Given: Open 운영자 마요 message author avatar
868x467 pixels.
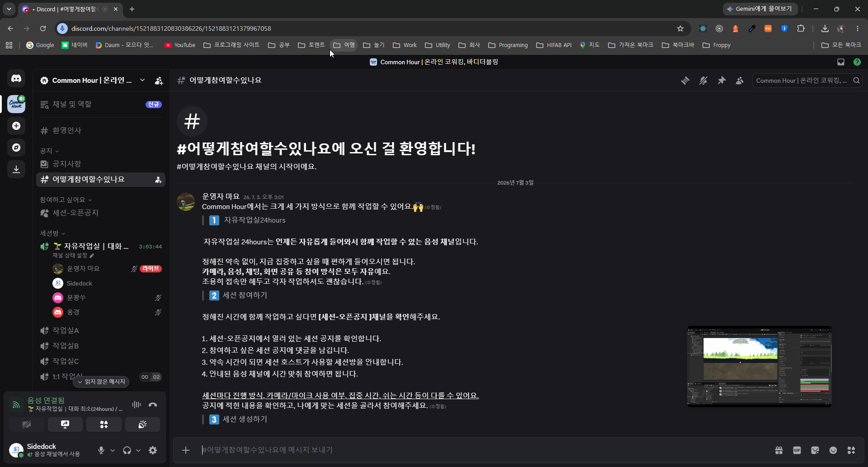Looking at the screenshot, I should [x=186, y=202].
